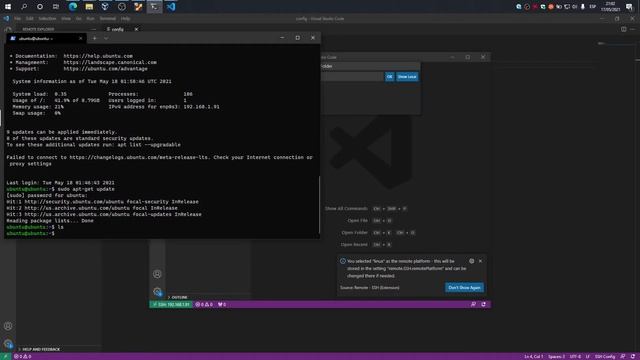This screenshot has height=360, width=640.
Task: Launch Microsoft Edge from the taskbar
Action: click(x=73, y=7)
